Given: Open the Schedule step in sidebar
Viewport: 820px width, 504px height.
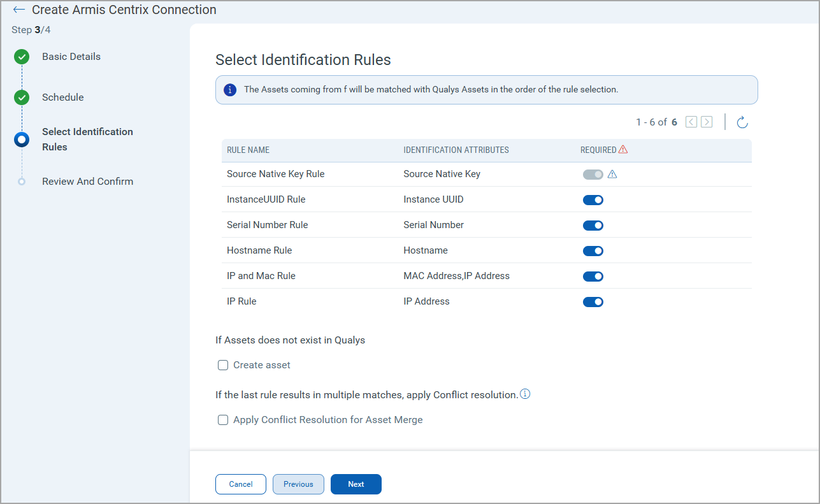Looking at the screenshot, I should point(62,97).
